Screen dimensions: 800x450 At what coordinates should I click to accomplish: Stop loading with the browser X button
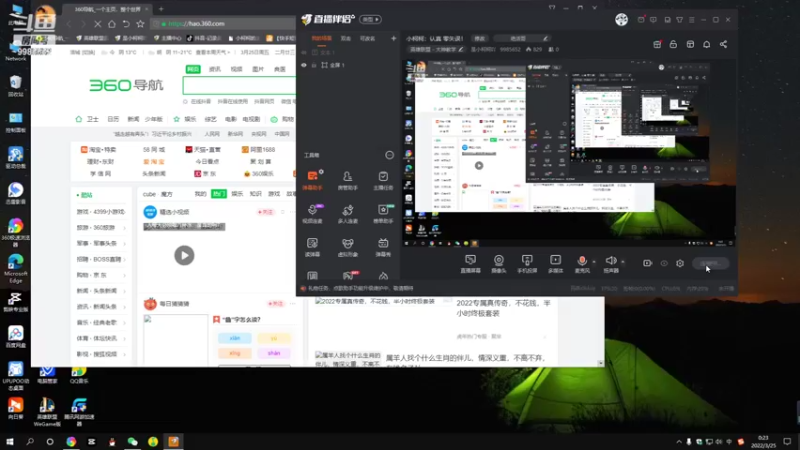click(97, 23)
